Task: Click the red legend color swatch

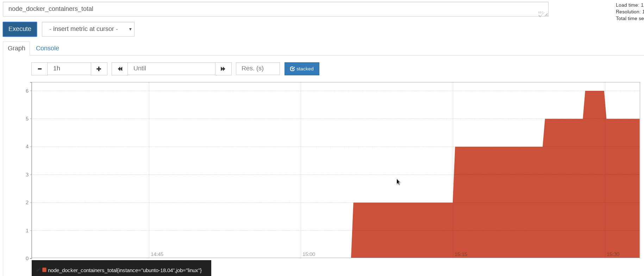Action: click(44, 270)
